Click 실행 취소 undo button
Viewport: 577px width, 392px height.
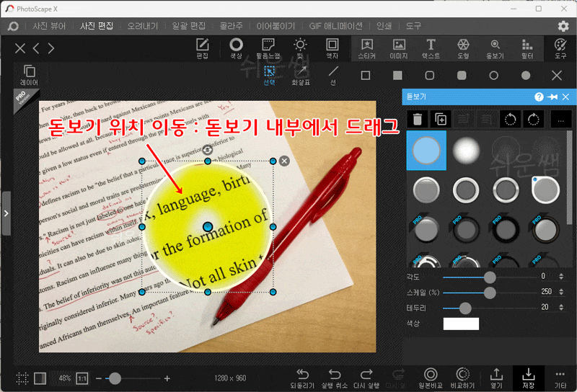[x=334, y=379]
